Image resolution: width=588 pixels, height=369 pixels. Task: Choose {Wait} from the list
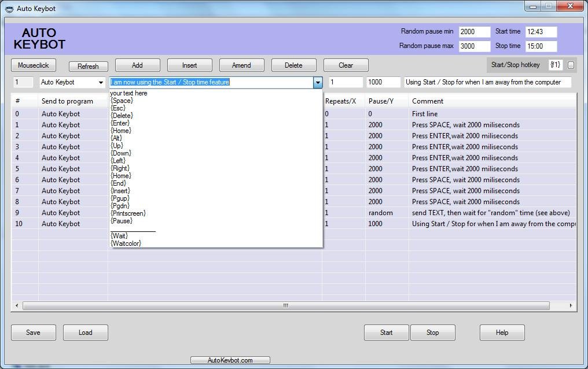click(x=119, y=235)
